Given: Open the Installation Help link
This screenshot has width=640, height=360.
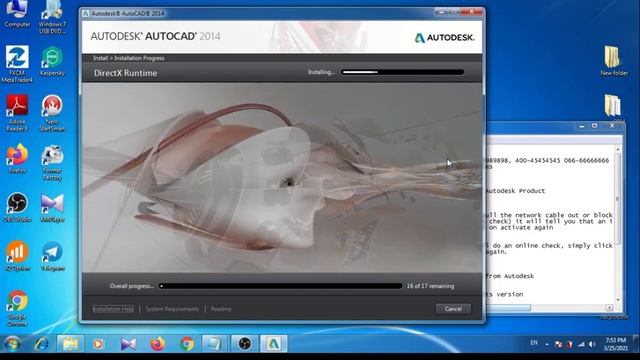Looking at the screenshot, I should pos(113,309).
